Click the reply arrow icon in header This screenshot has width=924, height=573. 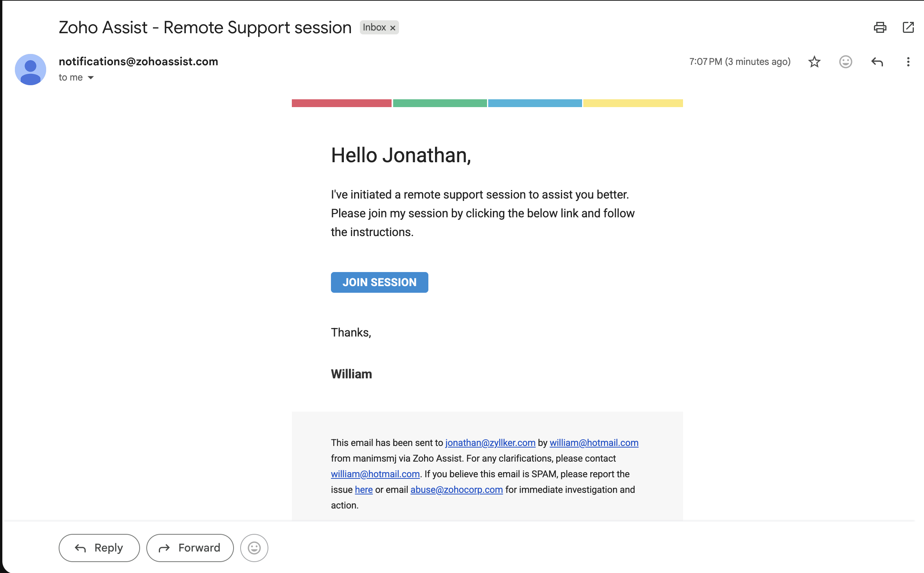[x=877, y=62]
